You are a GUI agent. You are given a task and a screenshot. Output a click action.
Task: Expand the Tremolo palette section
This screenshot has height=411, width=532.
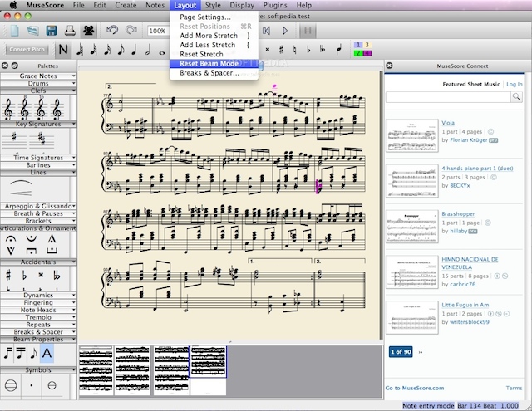[x=38, y=317]
